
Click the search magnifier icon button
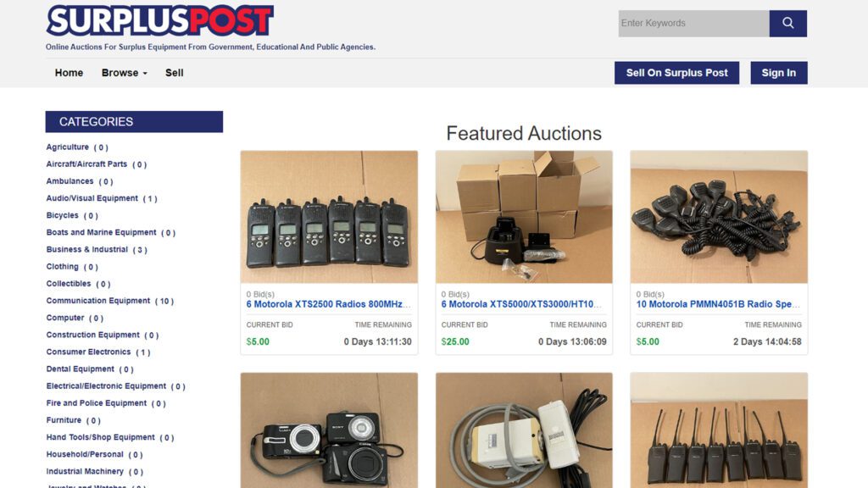pos(787,23)
